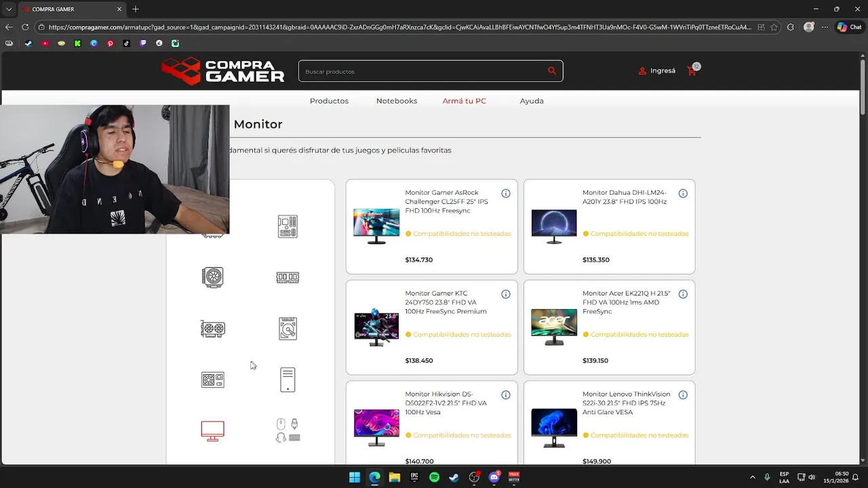Reload the current page
The image size is (868, 488).
click(25, 27)
